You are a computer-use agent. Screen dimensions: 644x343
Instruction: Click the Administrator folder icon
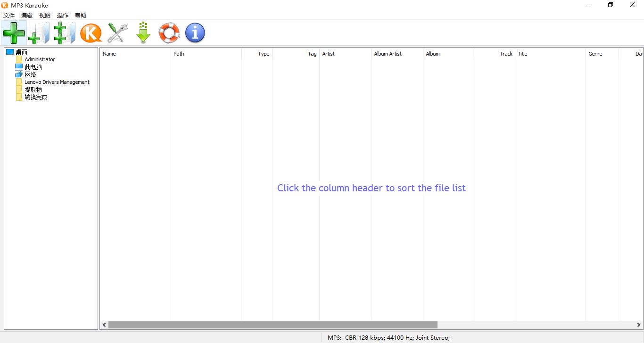pyautogui.click(x=19, y=59)
